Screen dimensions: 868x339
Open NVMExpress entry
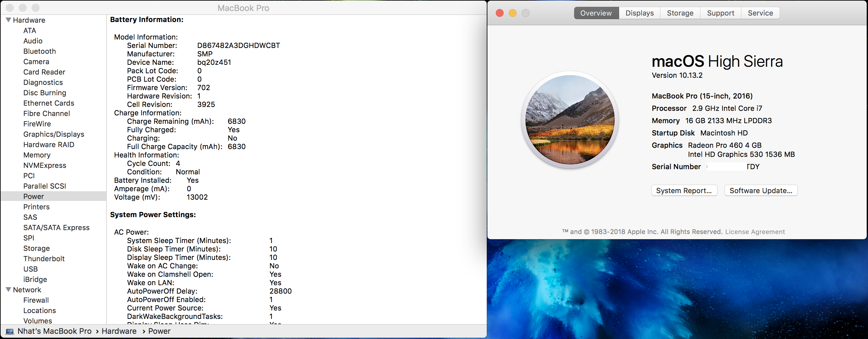click(x=44, y=165)
